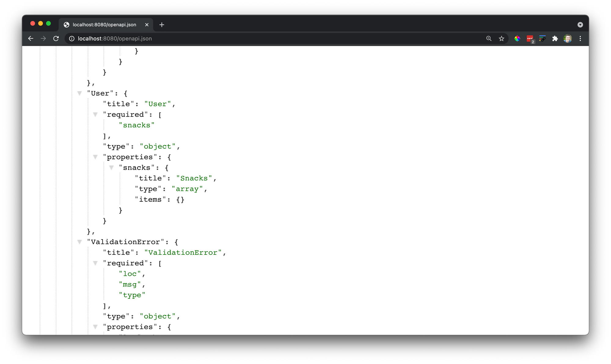
Task: Bookmark the page with the star icon
Action: (x=501, y=38)
